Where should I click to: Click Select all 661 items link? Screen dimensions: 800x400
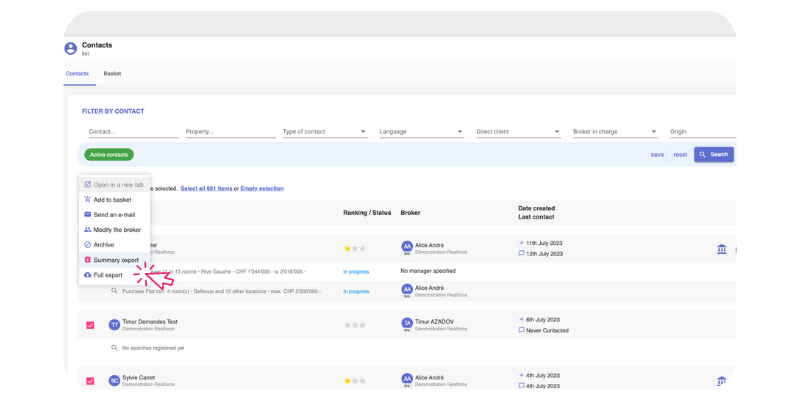[207, 189]
